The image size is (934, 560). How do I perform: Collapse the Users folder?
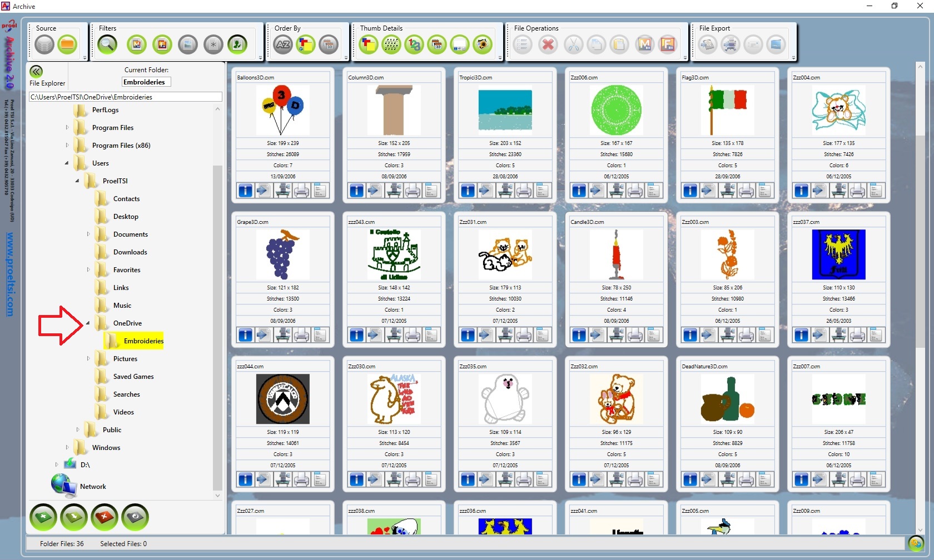tap(67, 163)
